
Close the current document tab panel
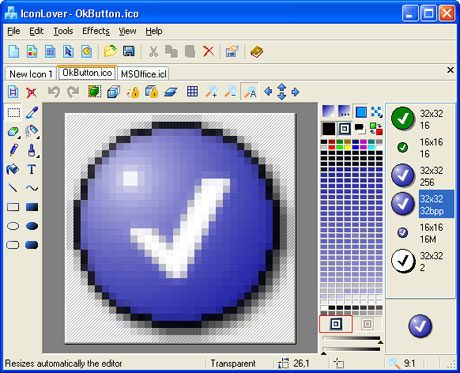pos(450,70)
